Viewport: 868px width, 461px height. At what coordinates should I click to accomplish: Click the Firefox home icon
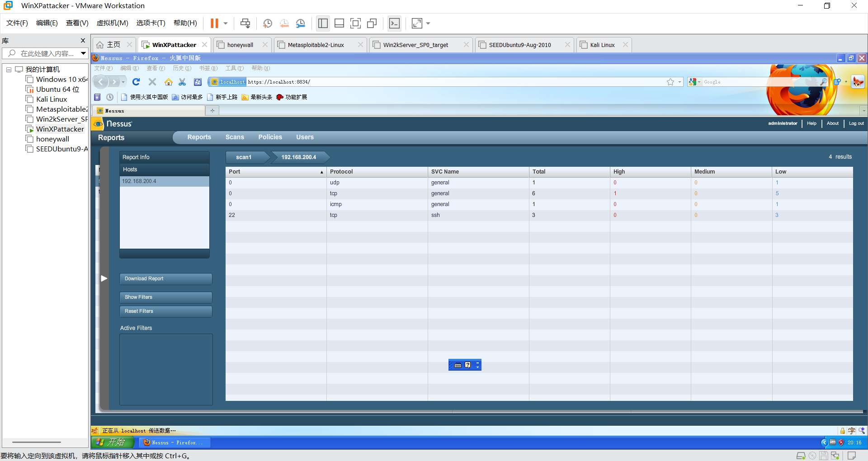(x=169, y=82)
